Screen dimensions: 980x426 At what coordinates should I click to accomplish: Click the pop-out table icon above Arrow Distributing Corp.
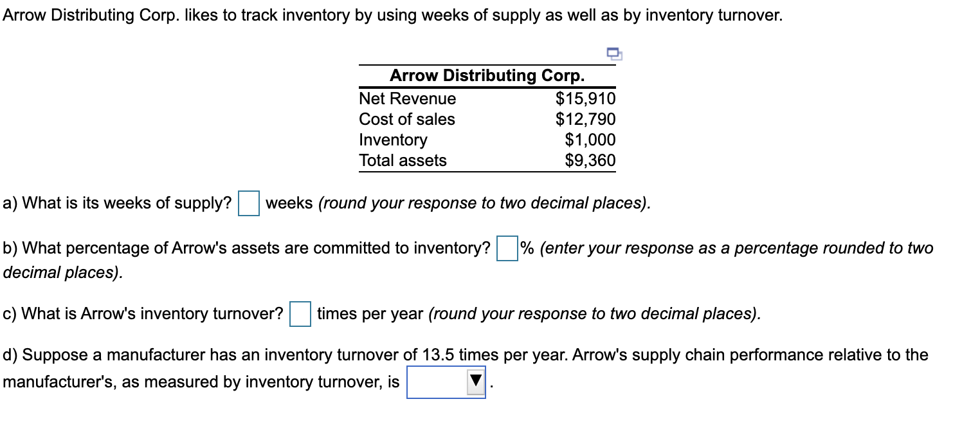click(613, 55)
